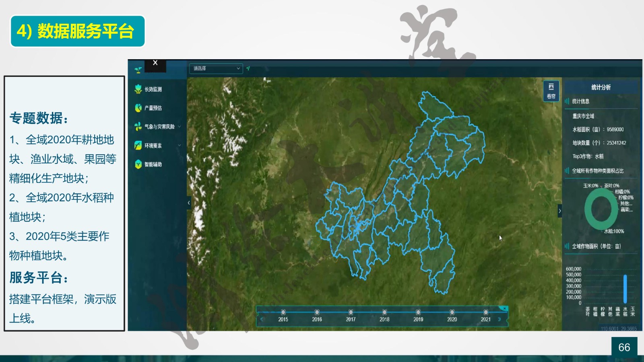Screen dimensions: 644x362
Task: Collapse the left sidebar panel arrow
Action: coord(189,203)
